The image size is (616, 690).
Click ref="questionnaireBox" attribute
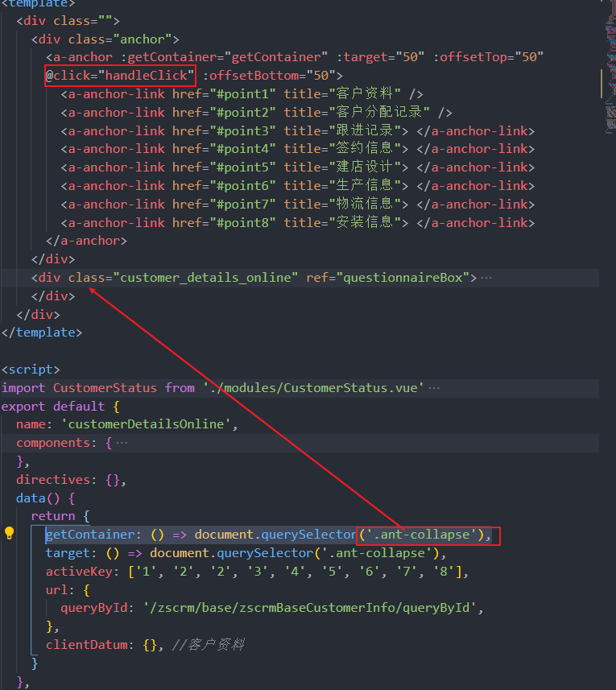point(387,278)
